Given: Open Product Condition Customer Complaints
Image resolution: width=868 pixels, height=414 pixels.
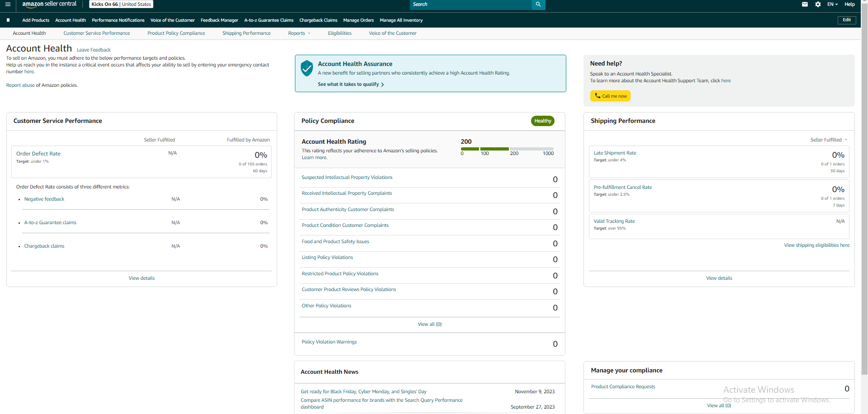Looking at the screenshot, I should point(345,226).
